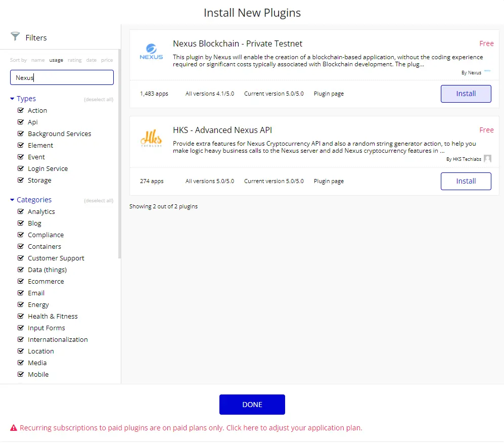Screen dimensions: 504x443
Task: Uncheck the Containers category checkbox
Action: [21, 246]
